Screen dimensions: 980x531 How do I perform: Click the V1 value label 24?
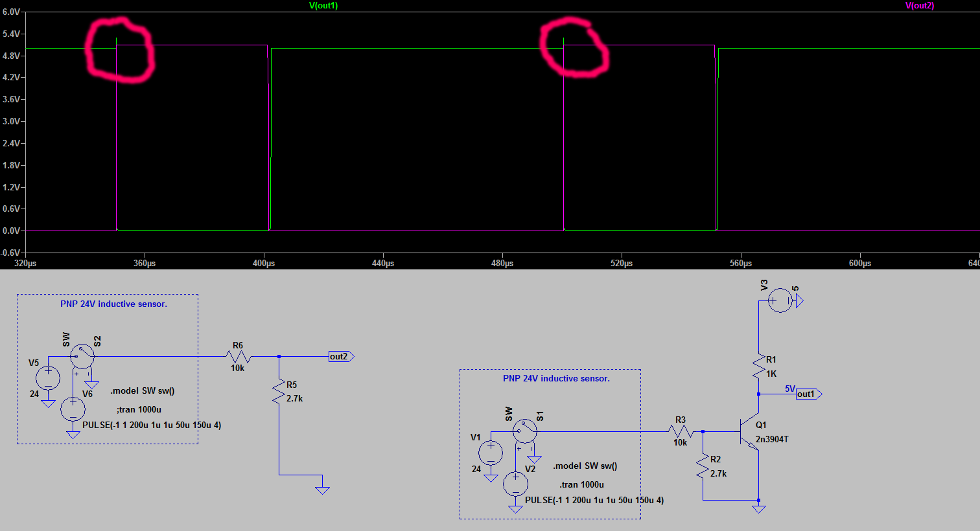click(476, 469)
